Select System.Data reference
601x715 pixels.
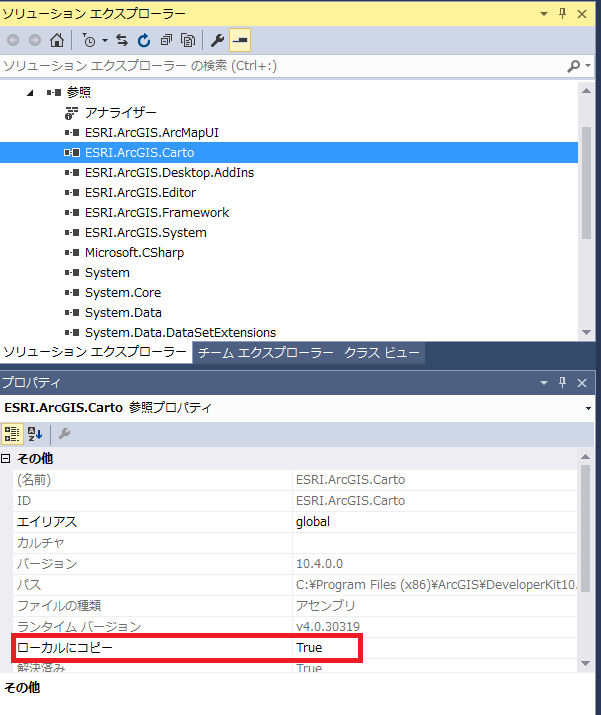(123, 313)
